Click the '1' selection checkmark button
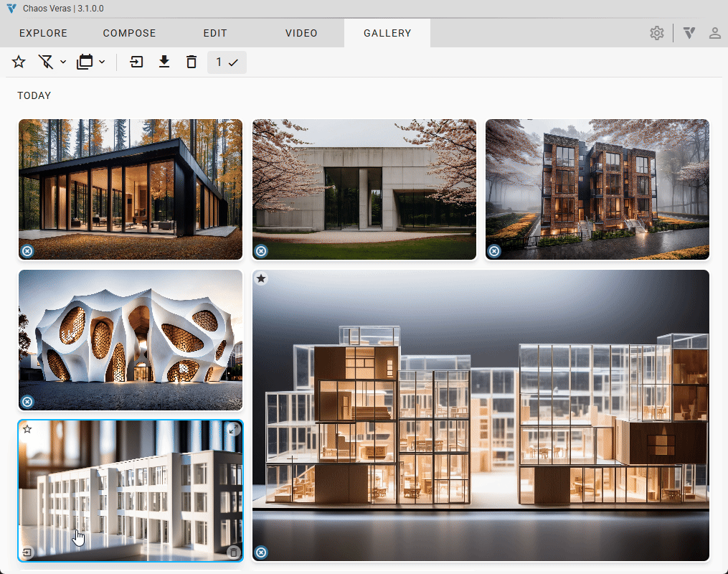This screenshot has width=728, height=574. 227,62
